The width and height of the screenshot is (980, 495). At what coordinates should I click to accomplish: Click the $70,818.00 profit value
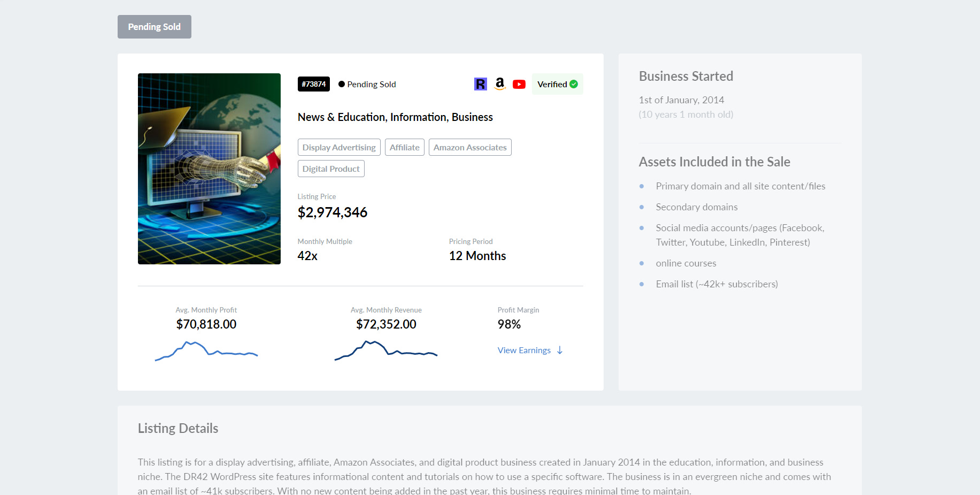(206, 324)
